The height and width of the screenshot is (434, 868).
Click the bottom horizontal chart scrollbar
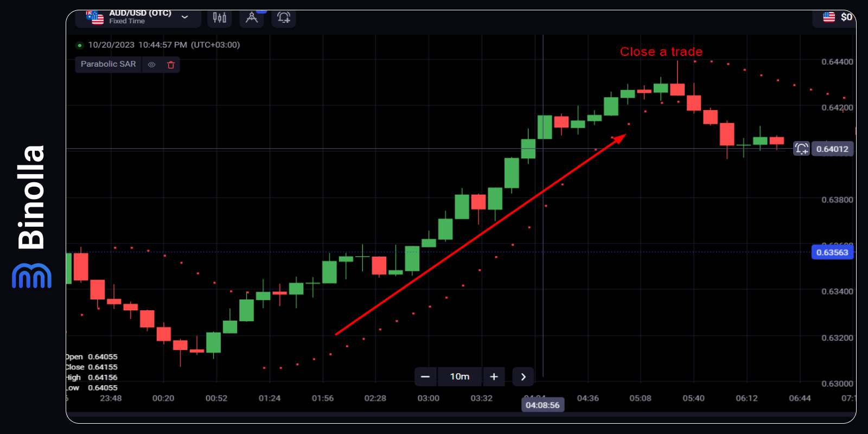click(x=461, y=414)
